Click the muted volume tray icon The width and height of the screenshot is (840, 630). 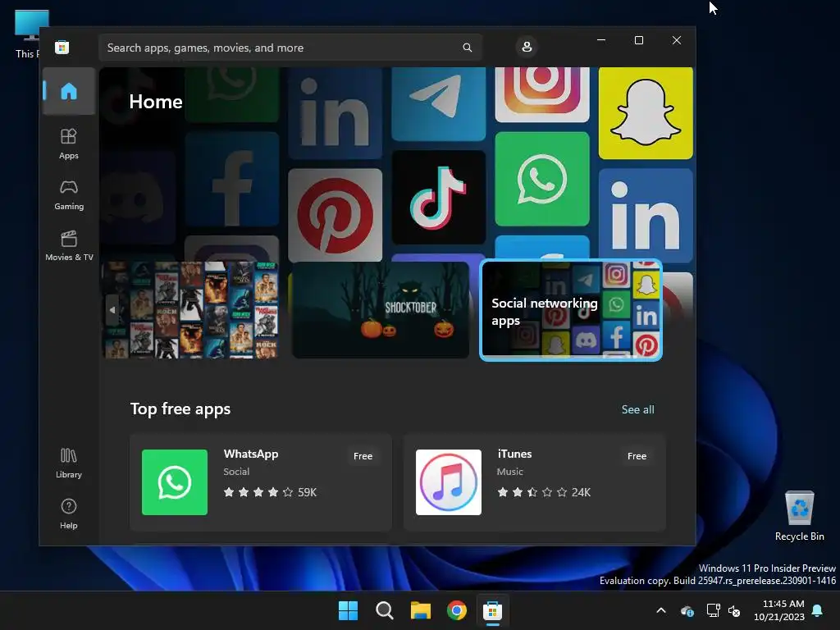coord(734,610)
